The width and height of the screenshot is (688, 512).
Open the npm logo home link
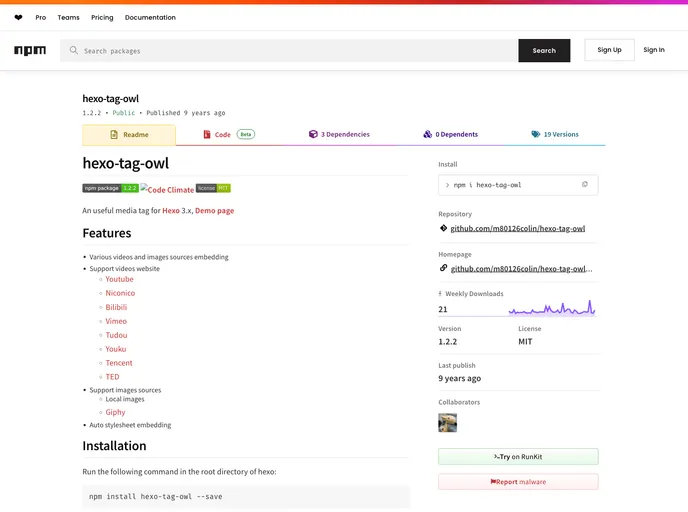tap(30, 50)
